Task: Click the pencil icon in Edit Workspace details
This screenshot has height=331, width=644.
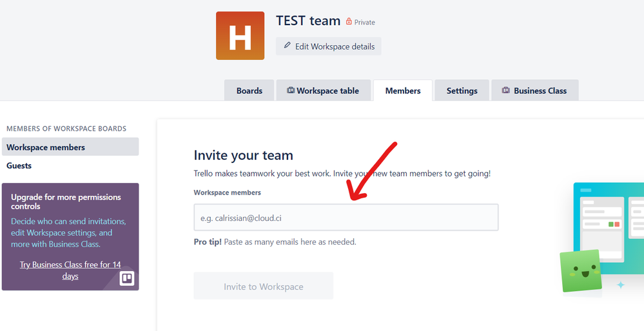Action: (x=287, y=46)
